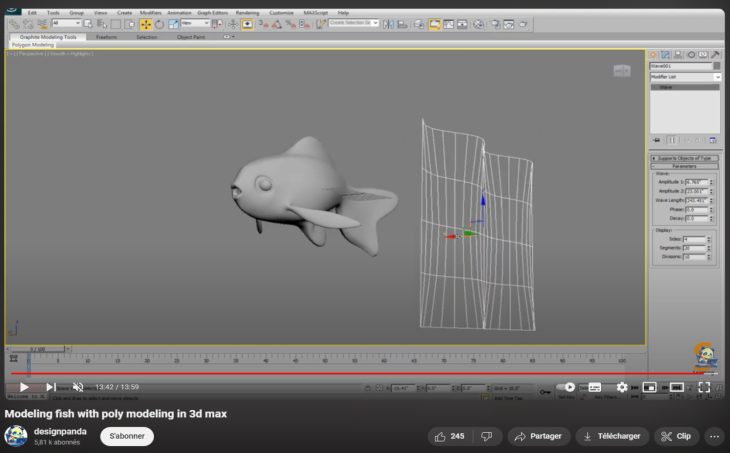Image resolution: width=730 pixels, height=453 pixels.
Task: Switch to the Freeform ribbon tab
Action: point(106,37)
